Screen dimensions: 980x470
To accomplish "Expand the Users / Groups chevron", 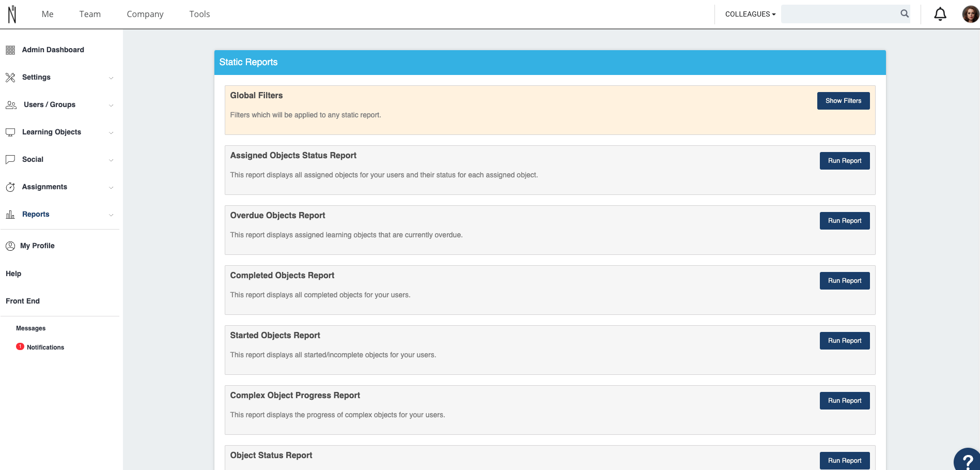I will [x=111, y=105].
